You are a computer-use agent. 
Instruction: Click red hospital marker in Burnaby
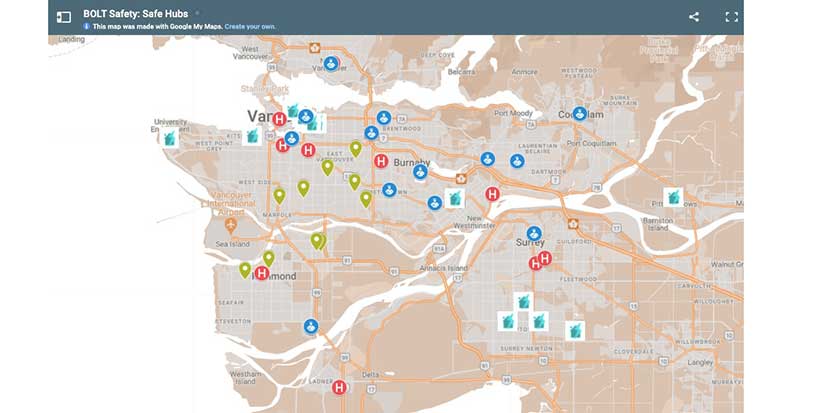380,160
